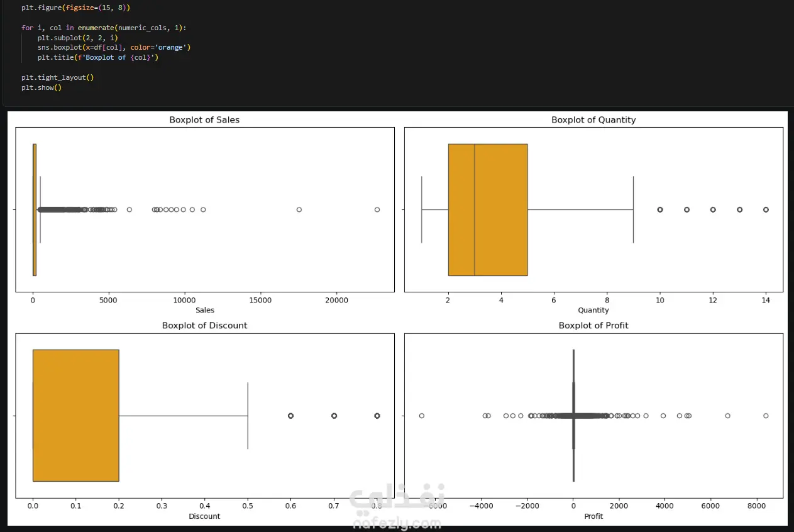794x532 pixels.
Task: Click the "Boxplot of Profit" chart title
Action: coord(593,325)
